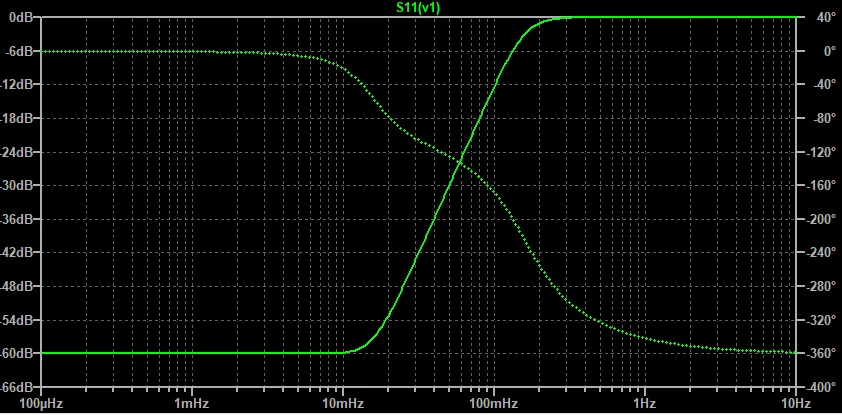
Task: Click the -6dB left axis label
Action: (x=20, y=51)
